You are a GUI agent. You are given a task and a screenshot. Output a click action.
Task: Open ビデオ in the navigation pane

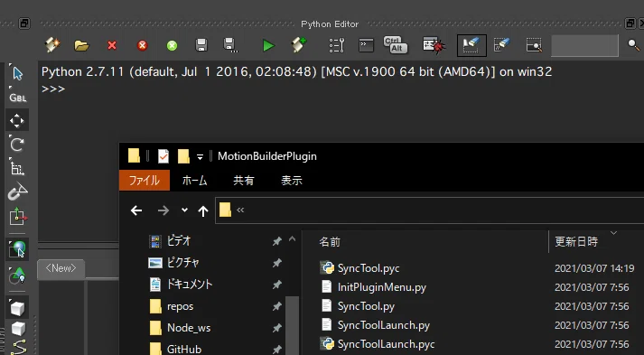pos(179,241)
